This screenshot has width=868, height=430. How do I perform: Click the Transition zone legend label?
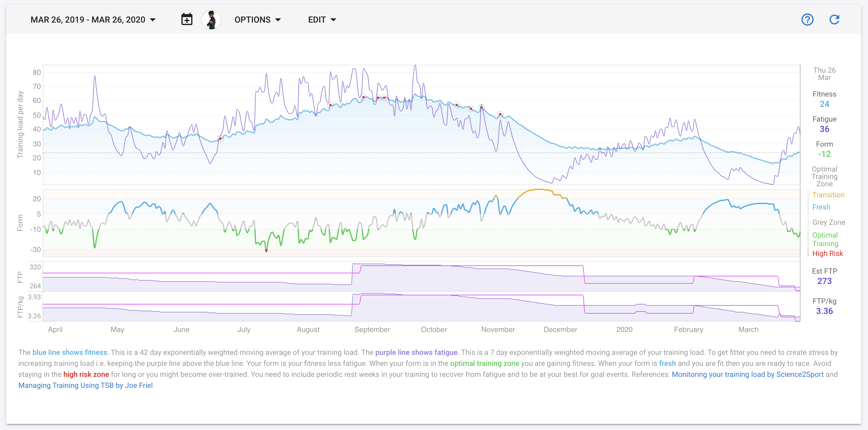click(x=828, y=195)
